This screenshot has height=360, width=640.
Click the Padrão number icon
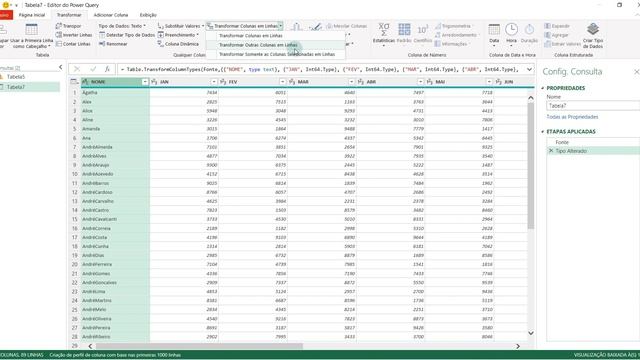tap(404, 29)
